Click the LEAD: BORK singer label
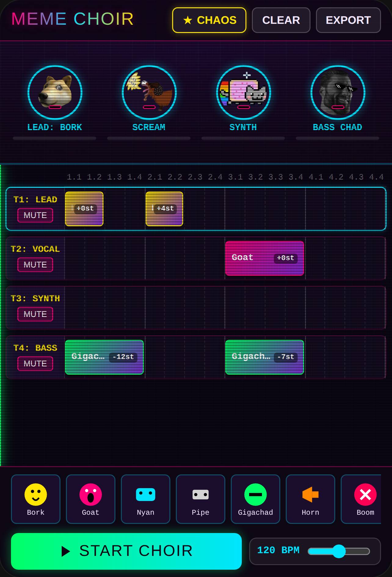This screenshot has width=392, height=577. pyautogui.click(x=55, y=127)
